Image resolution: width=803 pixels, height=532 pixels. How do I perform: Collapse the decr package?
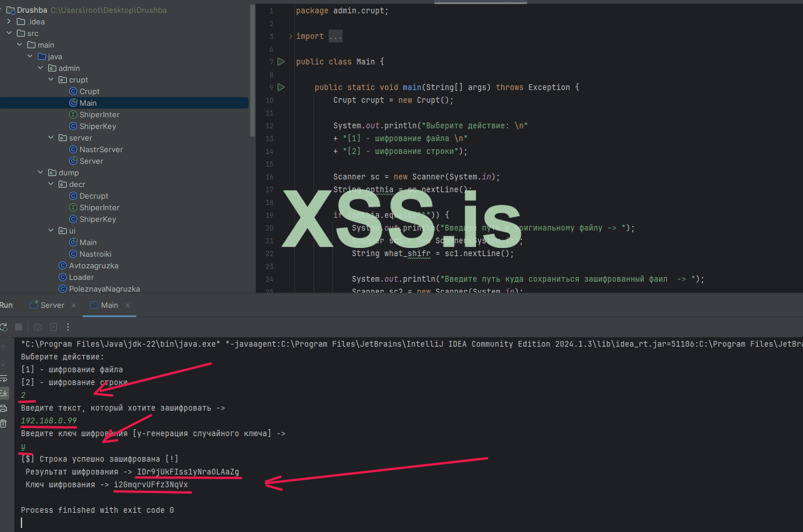click(51, 184)
